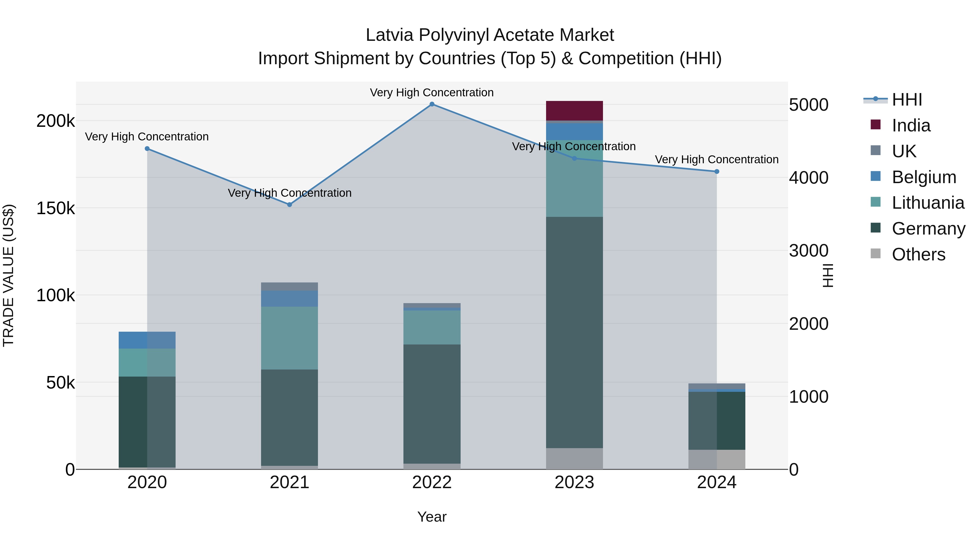Screen dimensions: 980x551
Task: Click the Belgium segment of 2023 bar
Action: (574, 132)
